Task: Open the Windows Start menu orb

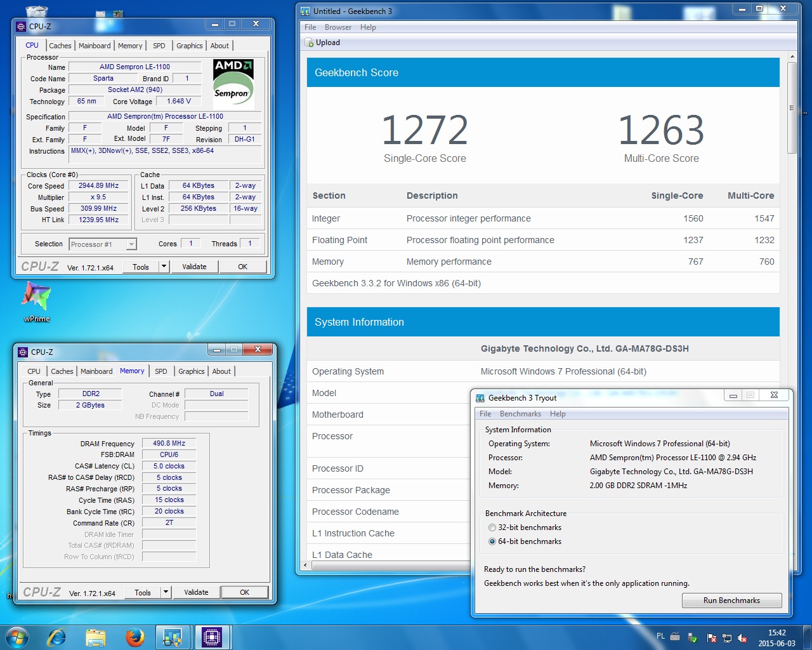Action: (16, 637)
